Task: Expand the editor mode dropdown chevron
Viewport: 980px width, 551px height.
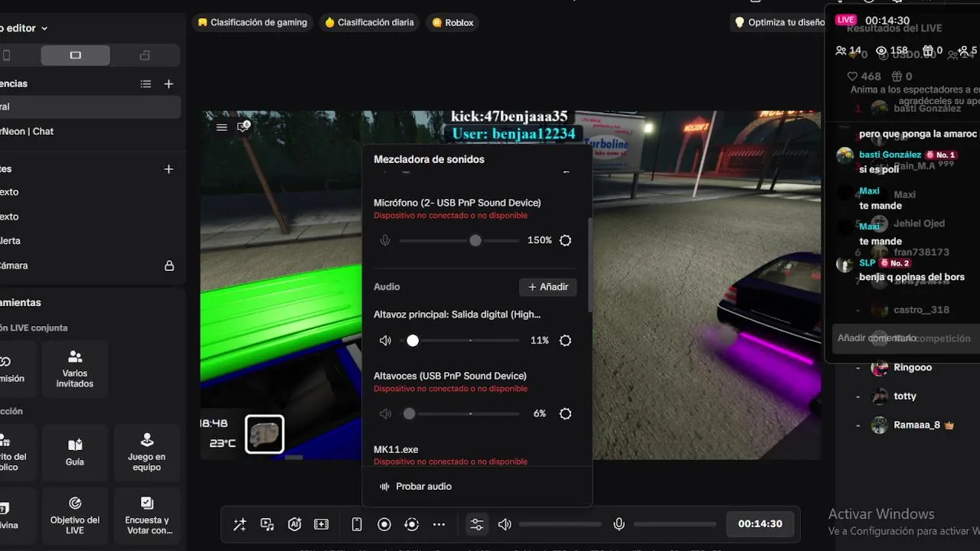Action: tap(44, 28)
